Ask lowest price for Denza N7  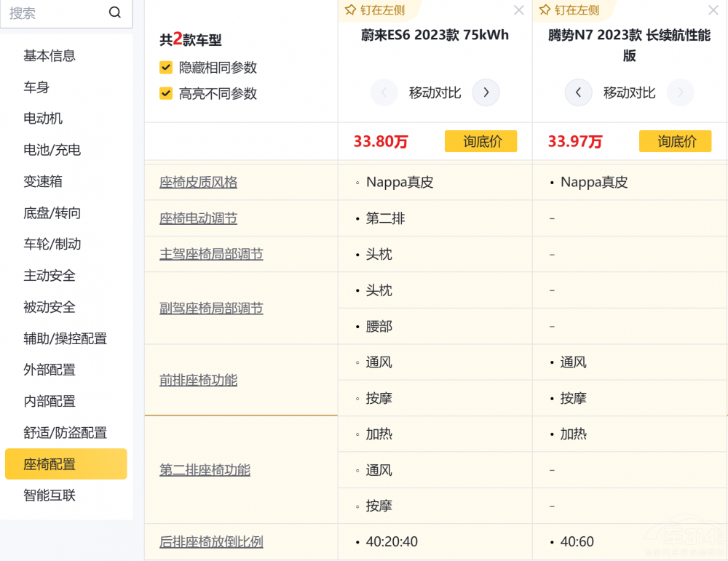[675, 141]
